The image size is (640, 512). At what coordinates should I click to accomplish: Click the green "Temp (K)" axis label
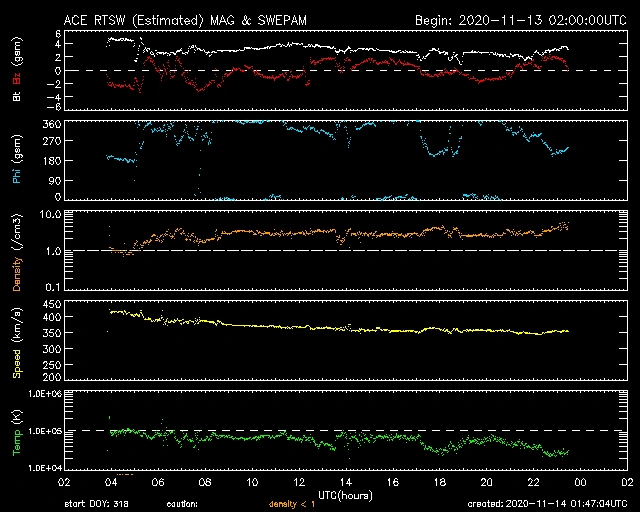tap(17, 433)
